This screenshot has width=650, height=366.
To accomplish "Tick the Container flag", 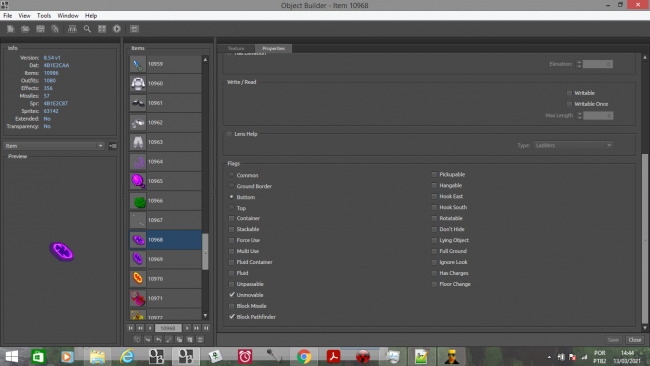I will click(231, 218).
